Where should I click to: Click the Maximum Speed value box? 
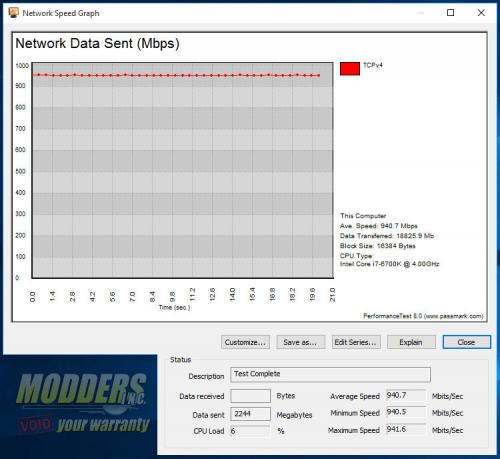pyautogui.click(x=406, y=430)
